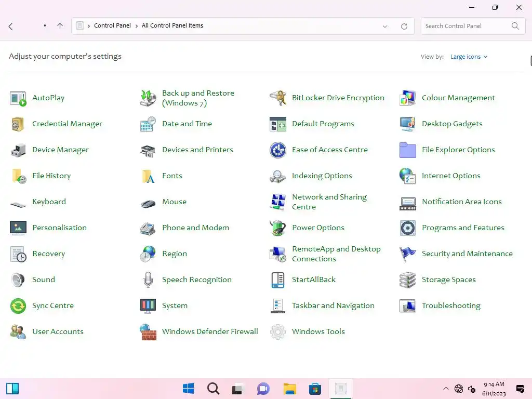Open the Desktop Gadgets icon

[x=407, y=124]
